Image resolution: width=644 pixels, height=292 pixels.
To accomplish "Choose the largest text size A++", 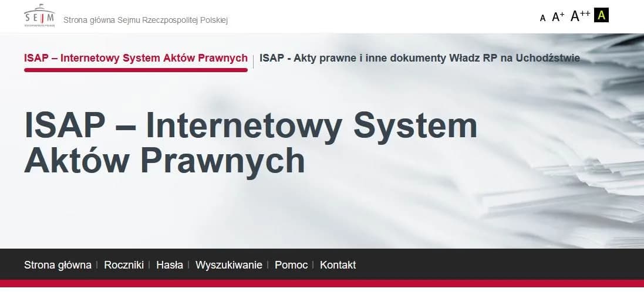I will 580,16.
